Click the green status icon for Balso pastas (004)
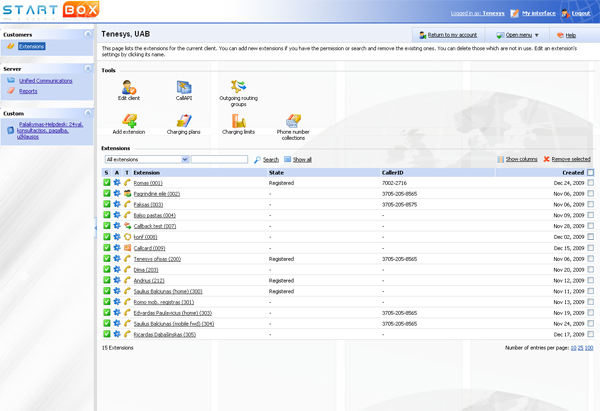 click(x=107, y=215)
